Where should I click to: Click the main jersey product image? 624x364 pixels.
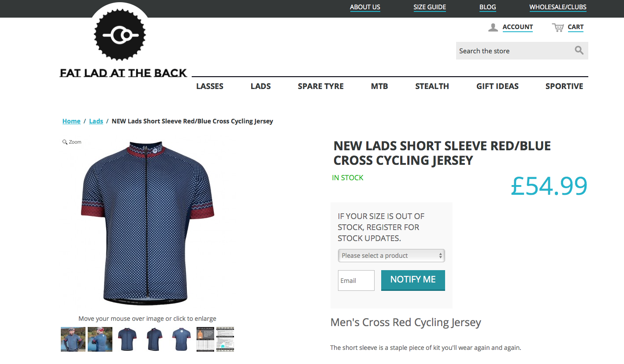tap(148, 223)
